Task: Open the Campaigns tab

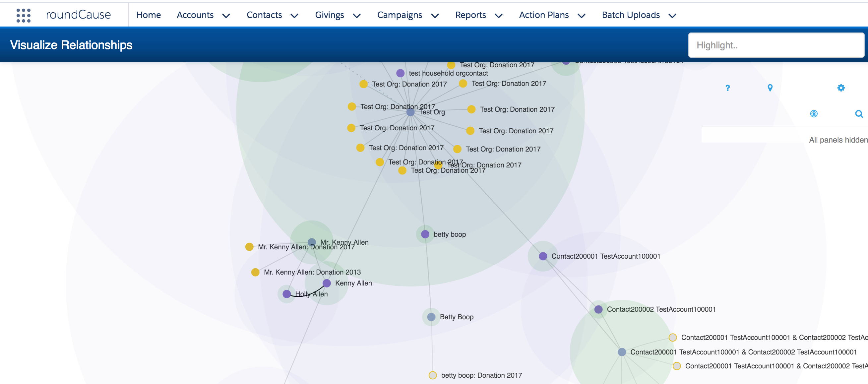Action: click(400, 15)
